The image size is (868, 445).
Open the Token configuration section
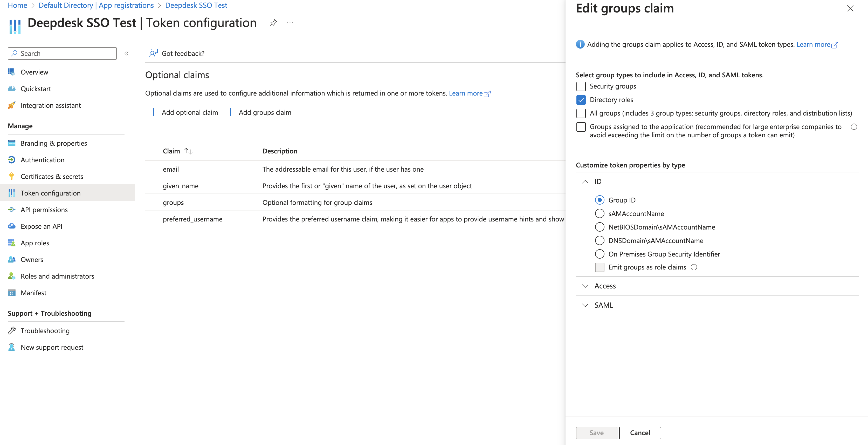click(x=50, y=193)
